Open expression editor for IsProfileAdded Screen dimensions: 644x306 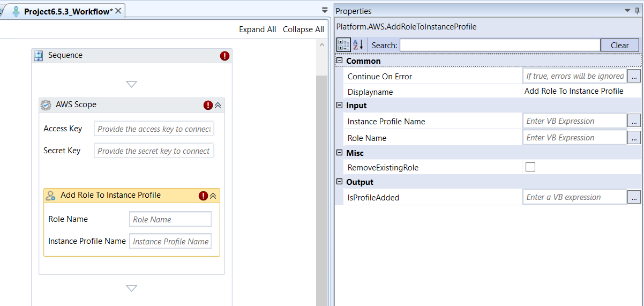point(634,197)
